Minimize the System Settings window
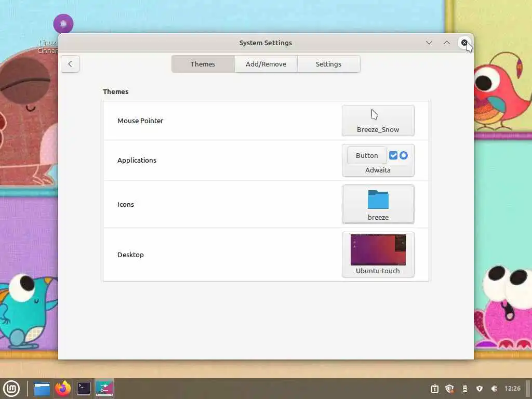Screen dimensions: 532x399 pyautogui.click(x=429, y=43)
